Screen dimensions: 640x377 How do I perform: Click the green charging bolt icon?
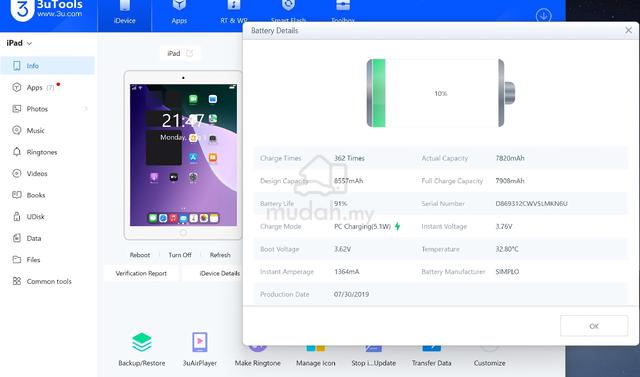tap(397, 226)
